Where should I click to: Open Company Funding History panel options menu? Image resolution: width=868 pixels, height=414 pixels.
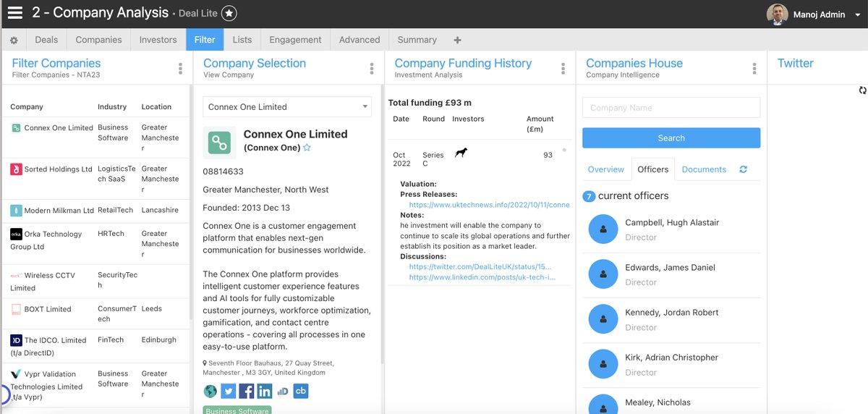coord(563,69)
